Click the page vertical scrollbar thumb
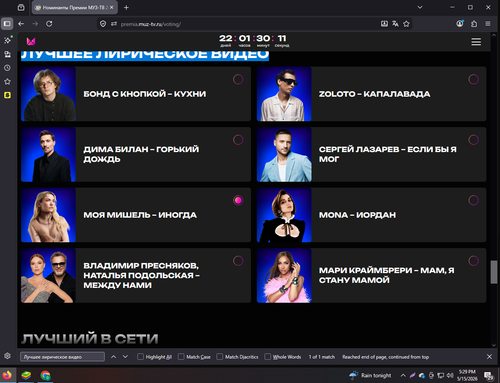500x383 pixels. [x=494, y=272]
